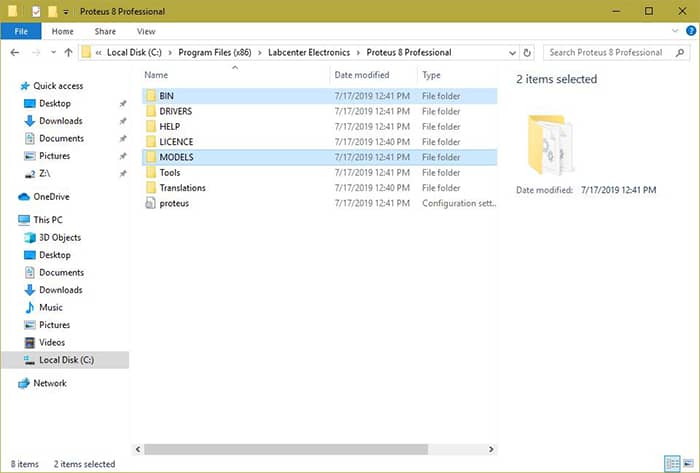Select the HELP folder
Screen dimensions: 700x473
[320, 127]
